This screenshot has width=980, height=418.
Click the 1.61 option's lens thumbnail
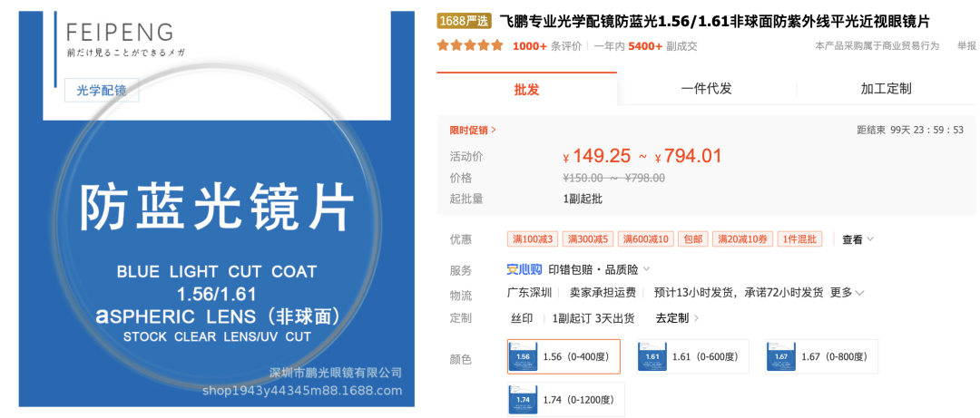pos(652,356)
